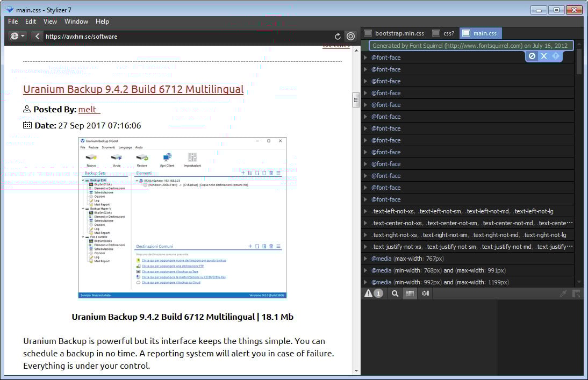Click the bold heading ending 18.1 Mb
This screenshot has height=380, width=588.
[182, 317]
